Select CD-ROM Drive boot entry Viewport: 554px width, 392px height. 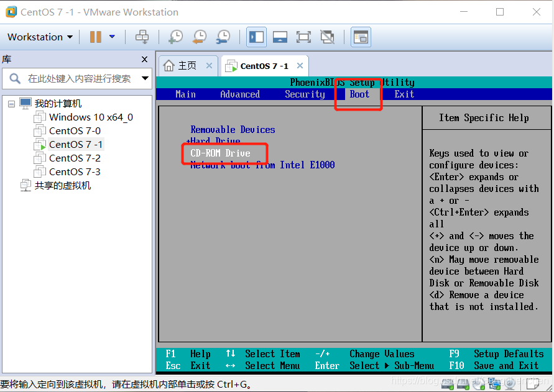[220, 153]
